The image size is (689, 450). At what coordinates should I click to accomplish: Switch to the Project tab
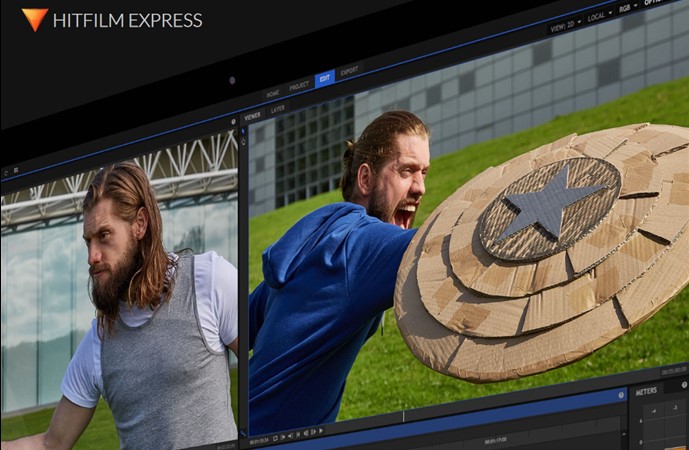click(298, 87)
